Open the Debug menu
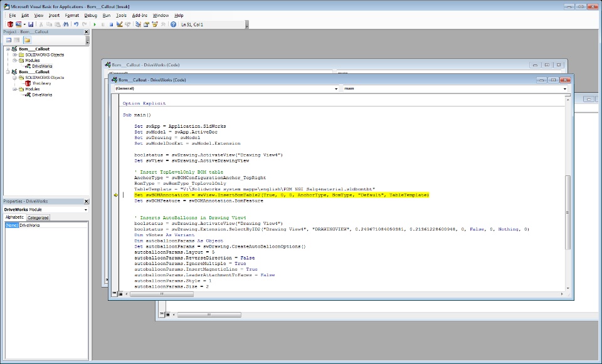 pos(90,15)
